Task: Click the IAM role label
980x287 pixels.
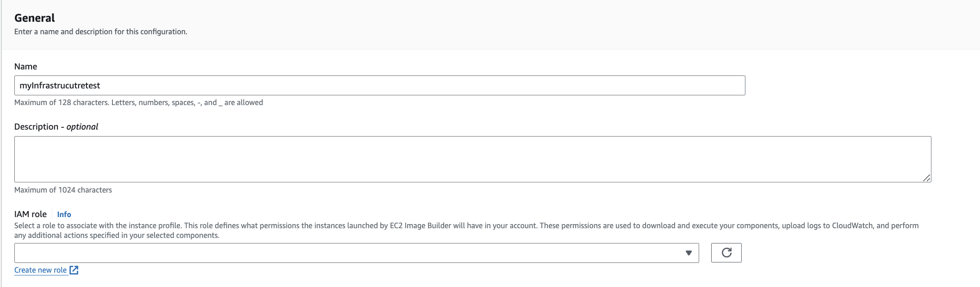Action: [31, 214]
